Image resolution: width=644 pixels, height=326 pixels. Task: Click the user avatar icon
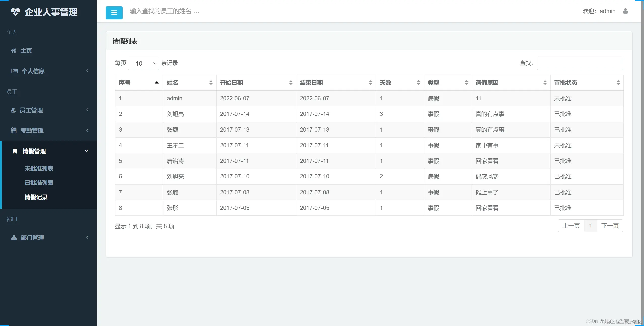(625, 11)
